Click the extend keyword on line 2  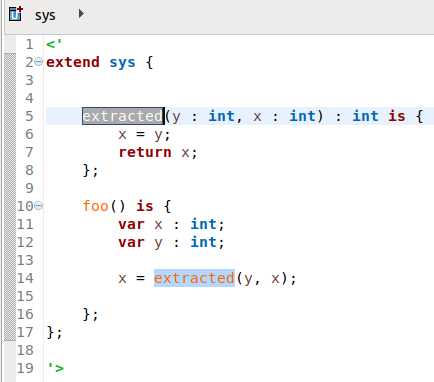(73, 62)
